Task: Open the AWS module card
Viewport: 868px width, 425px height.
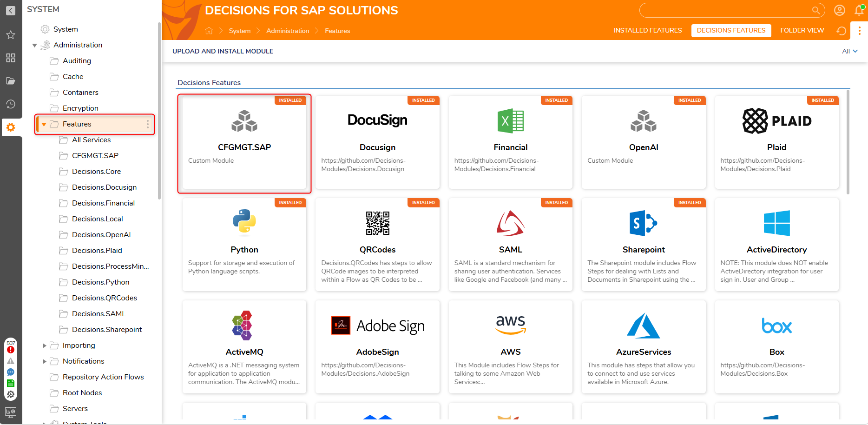Action: 511,347
